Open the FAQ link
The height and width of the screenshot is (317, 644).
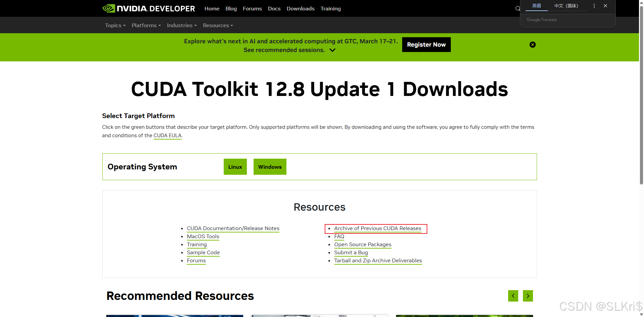pyautogui.click(x=339, y=236)
